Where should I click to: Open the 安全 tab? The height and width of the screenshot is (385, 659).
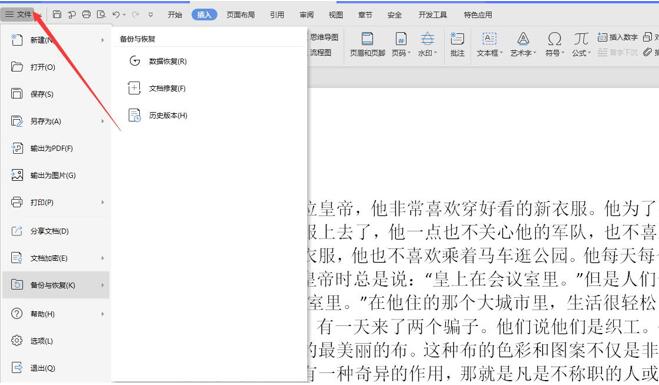coord(394,15)
